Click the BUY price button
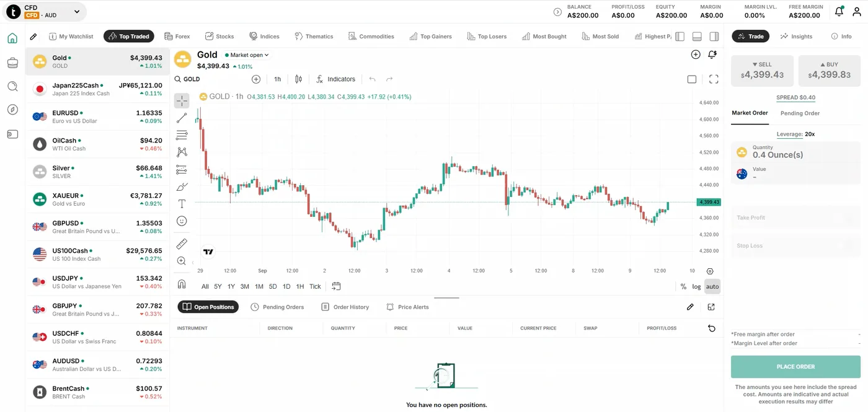Viewport: 868px width, 412px height. click(829, 70)
